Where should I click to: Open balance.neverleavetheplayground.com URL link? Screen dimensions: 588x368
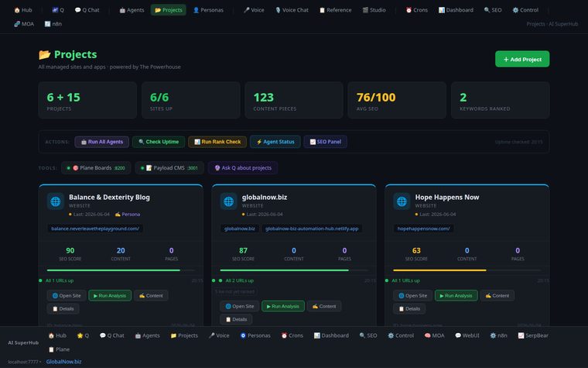95,229
